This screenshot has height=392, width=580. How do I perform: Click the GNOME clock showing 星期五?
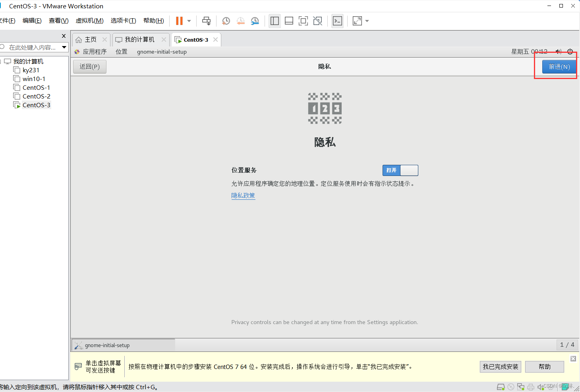529,52
